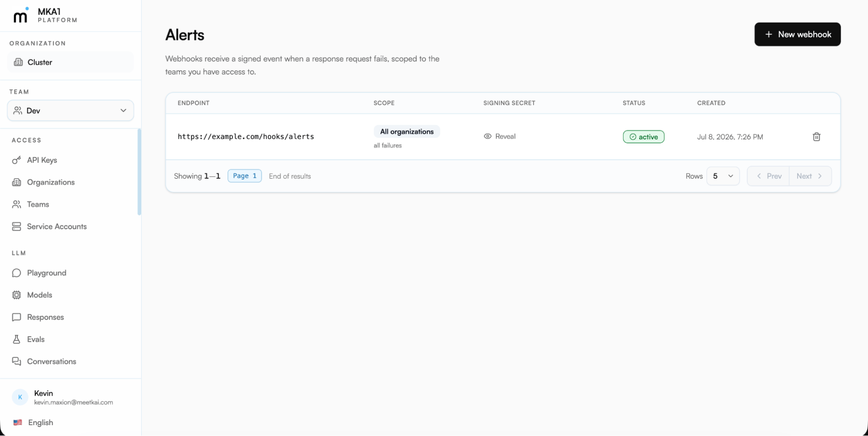Click the ENDPOINT column header

[194, 103]
